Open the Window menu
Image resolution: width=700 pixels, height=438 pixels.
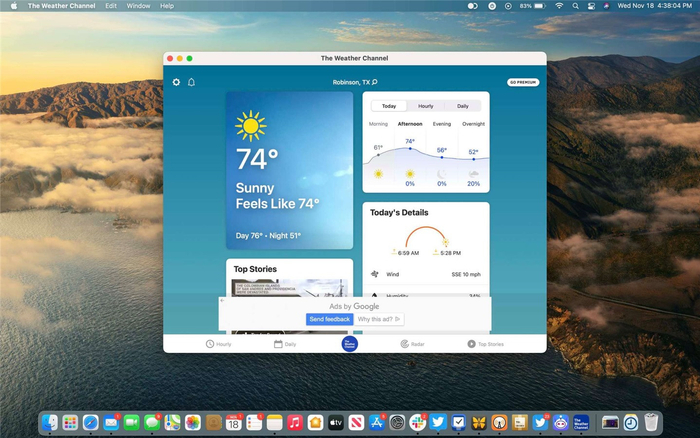138,6
